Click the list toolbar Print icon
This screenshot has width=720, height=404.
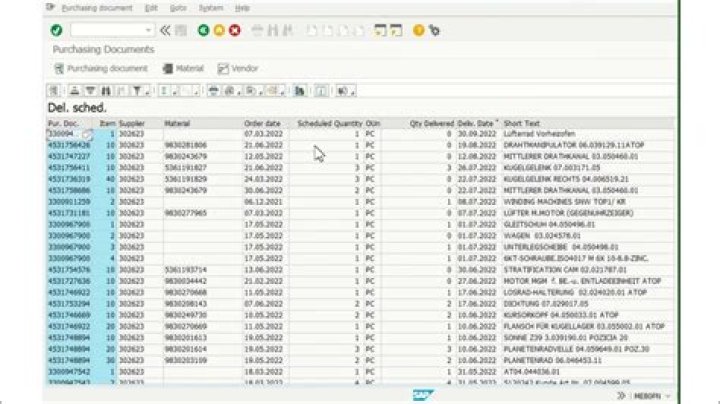tap(213, 91)
